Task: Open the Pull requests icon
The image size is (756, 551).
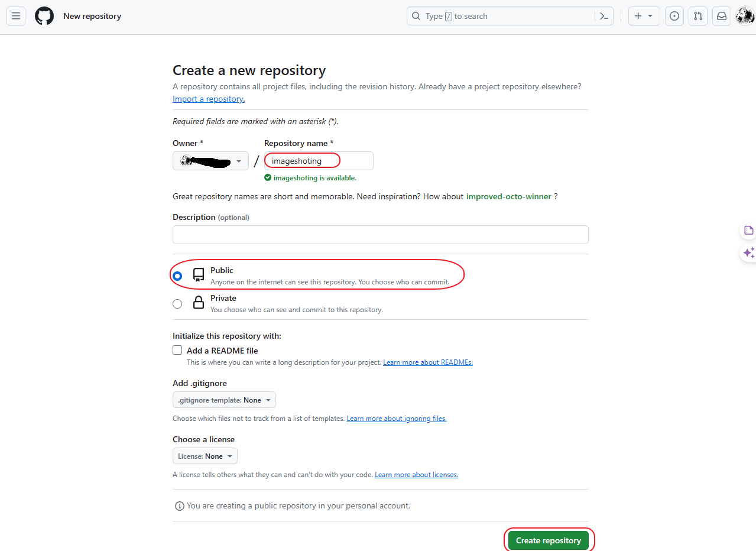Action: point(698,16)
